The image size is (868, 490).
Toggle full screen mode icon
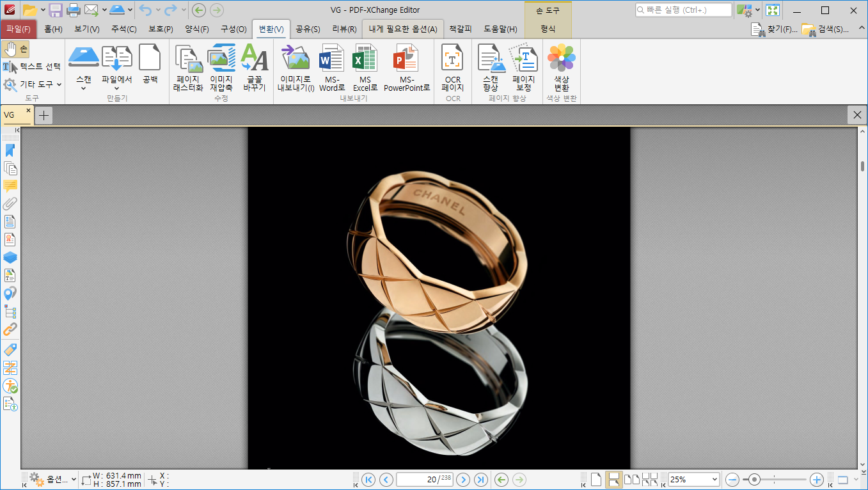pos(773,10)
